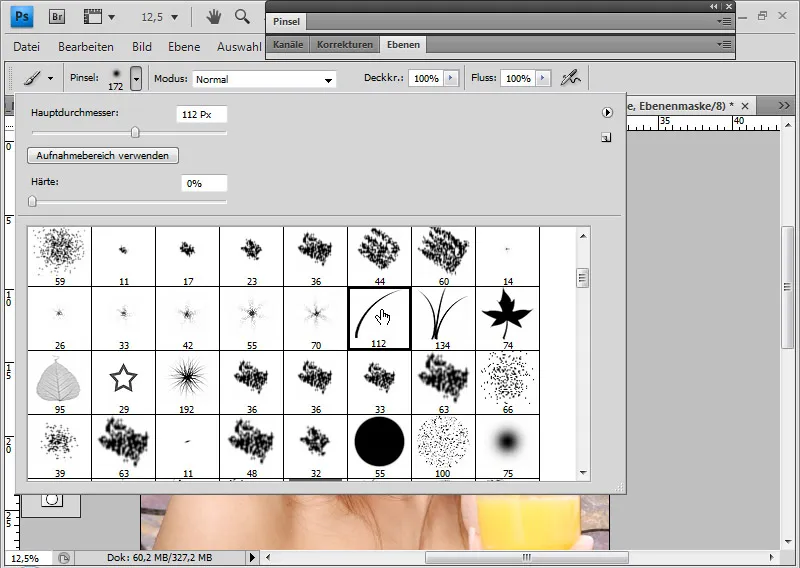Image resolution: width=800 pixels, height=568 pixels.
Task: Select the chalk brush 60
Action: (x=443, y=256)
